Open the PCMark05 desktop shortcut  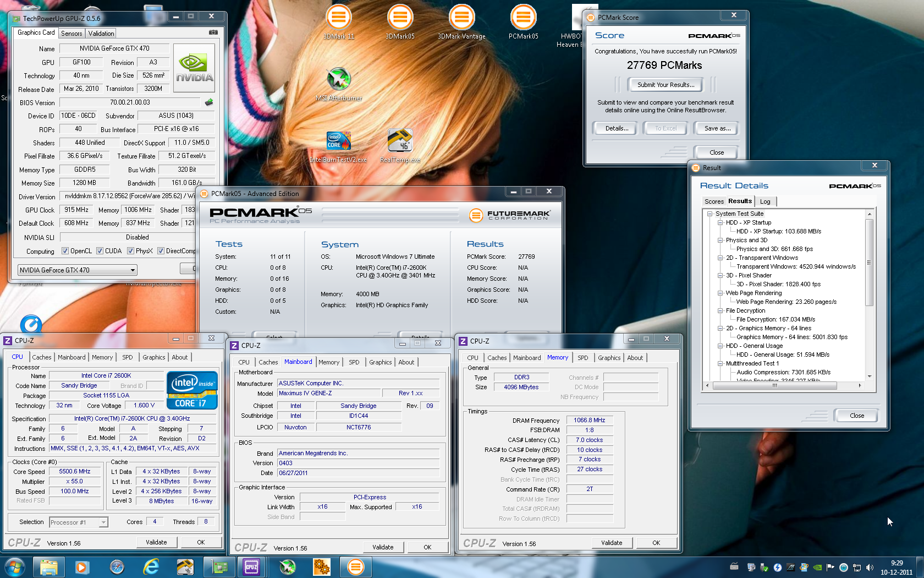pyautogui.click(x=523, y=22)
